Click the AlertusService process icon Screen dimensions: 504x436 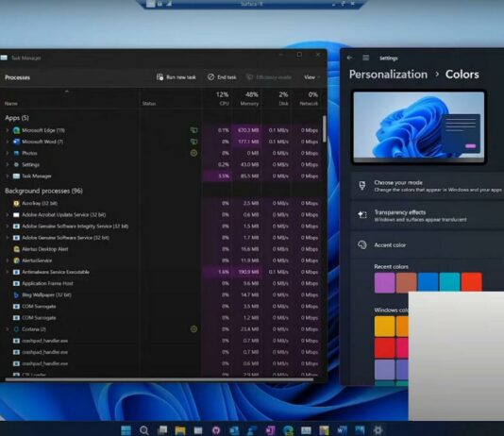pyautogui.click(x=16, y=260)
